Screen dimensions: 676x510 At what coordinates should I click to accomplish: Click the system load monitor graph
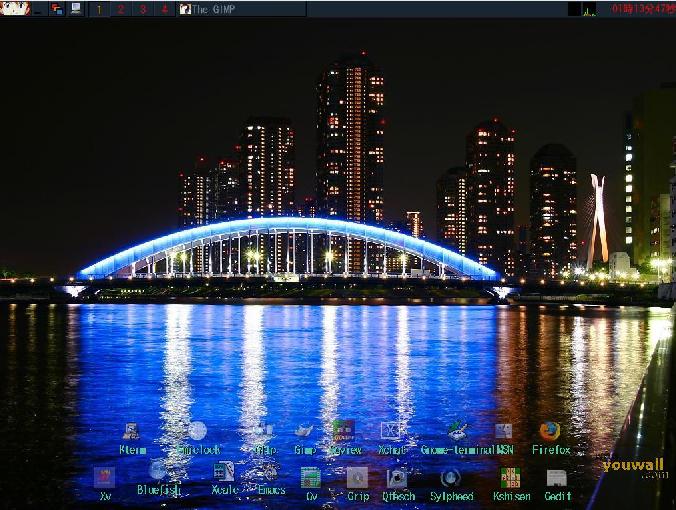click(582, 9)
